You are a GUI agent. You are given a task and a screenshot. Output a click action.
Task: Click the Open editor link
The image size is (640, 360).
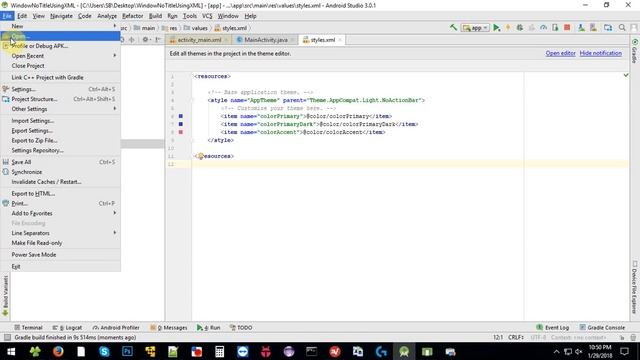point(560,53)
